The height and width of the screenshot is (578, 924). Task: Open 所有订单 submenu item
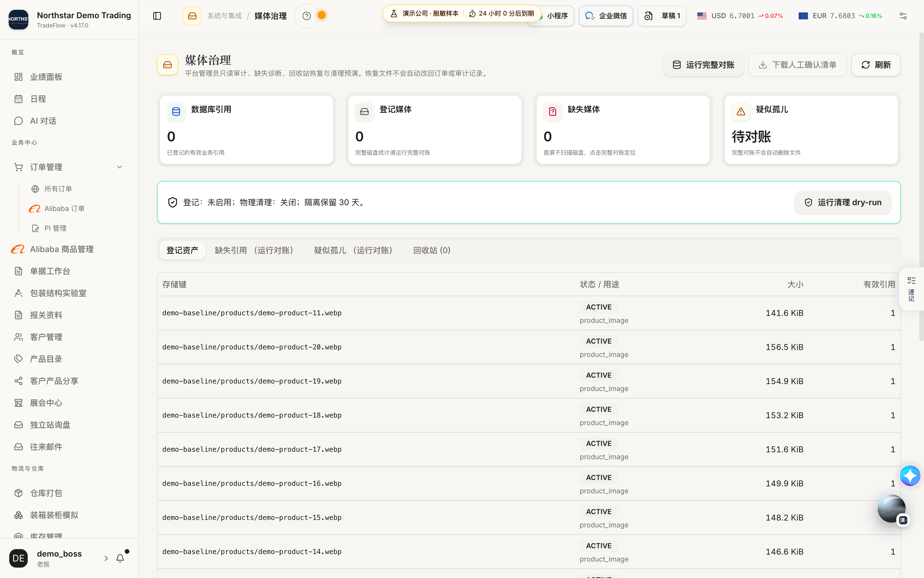coord(58,189)
